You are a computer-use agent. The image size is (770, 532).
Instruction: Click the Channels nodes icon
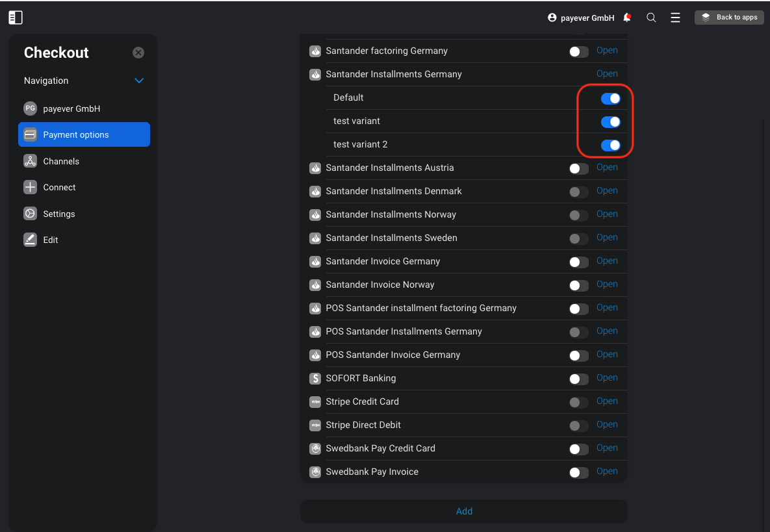31,161
